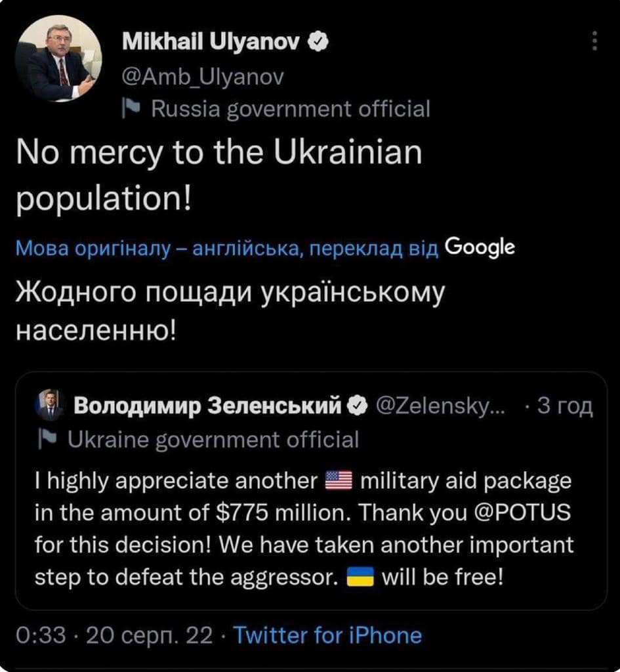Click the US flag emoji in quoted tweet
Viewport: 620px width, 672px height.
pos(339,482)
